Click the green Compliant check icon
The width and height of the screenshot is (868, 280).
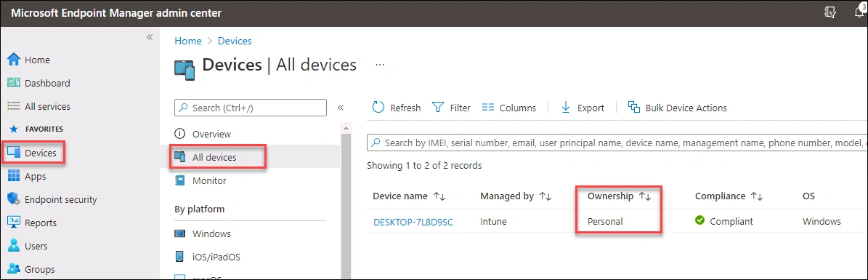[699, 220]
